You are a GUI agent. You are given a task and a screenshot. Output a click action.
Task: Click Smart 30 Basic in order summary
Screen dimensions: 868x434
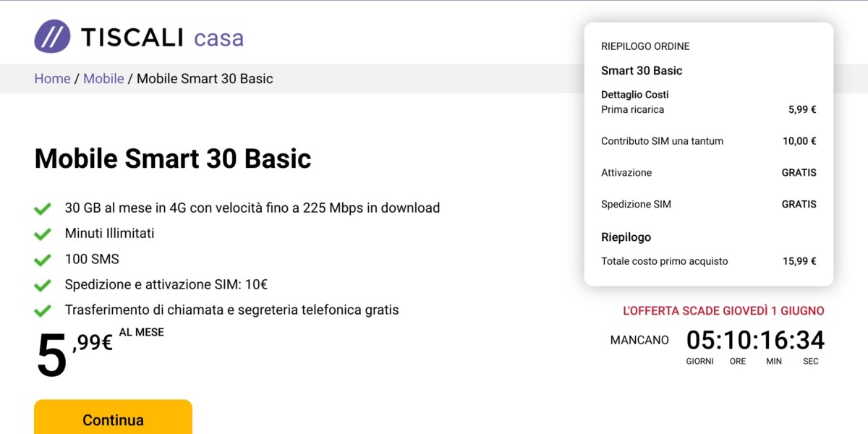642,70
